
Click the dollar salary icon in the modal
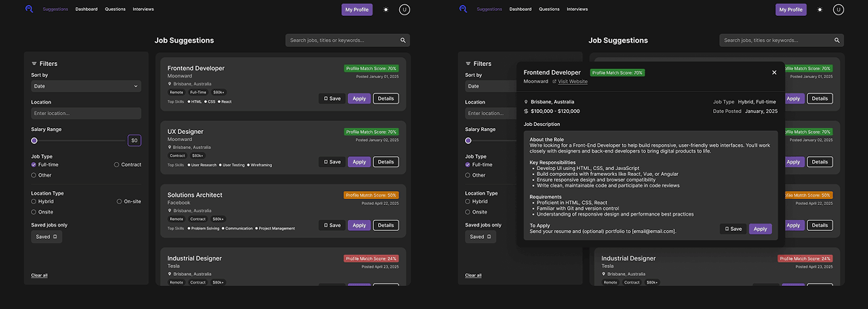(526, 111)
